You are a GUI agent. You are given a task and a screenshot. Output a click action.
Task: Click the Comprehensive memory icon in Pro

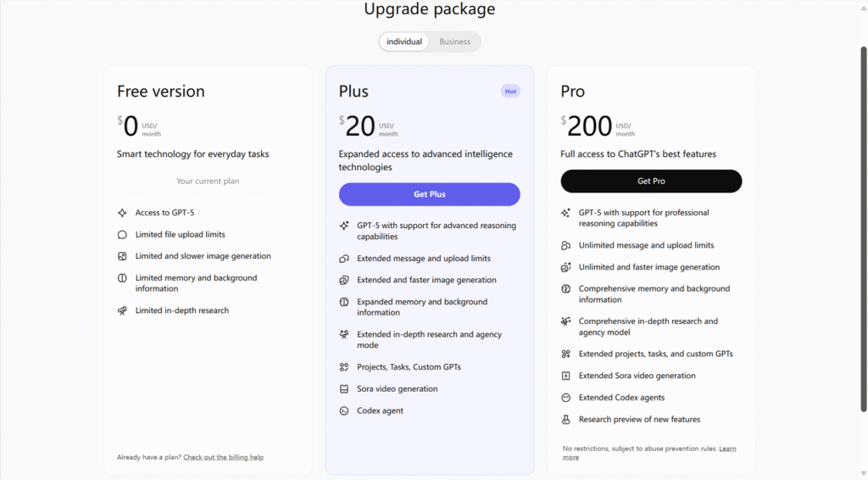click(x=565, y=289)
